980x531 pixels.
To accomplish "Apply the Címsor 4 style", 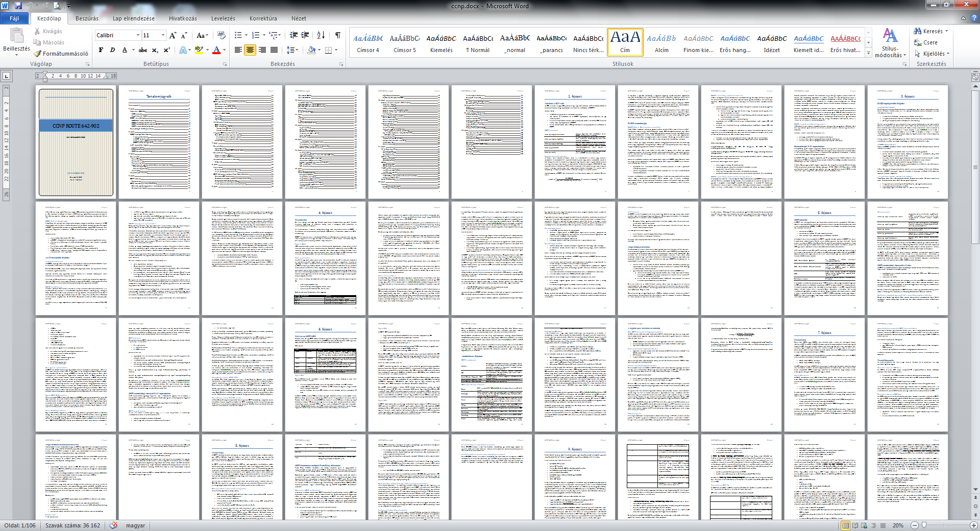I will coord(368,43).
